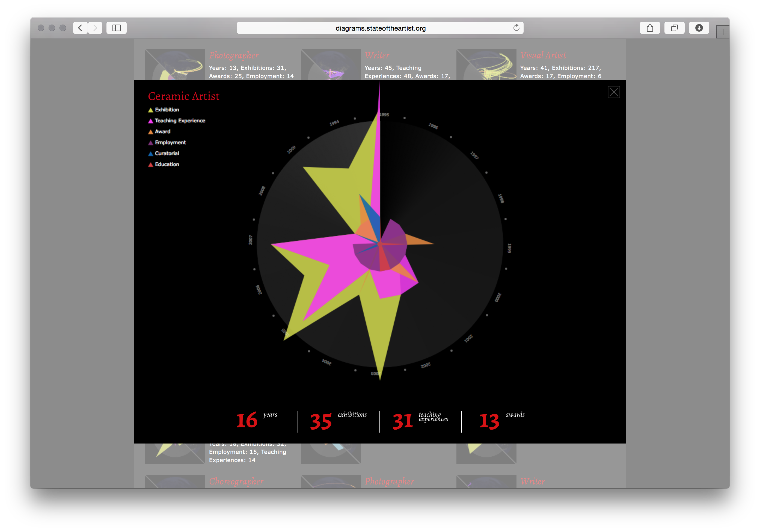Open the Downloads button in toolbar
760x532 pixels.
[x=699, y=28]
